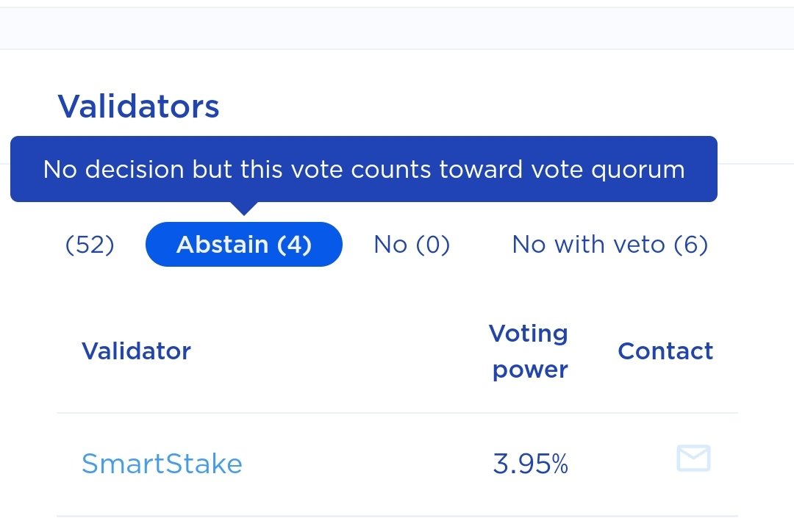Click the '(0)' count beside No
Image resolution: width=794 pixels, height=532 pixels.
(432, 244)
